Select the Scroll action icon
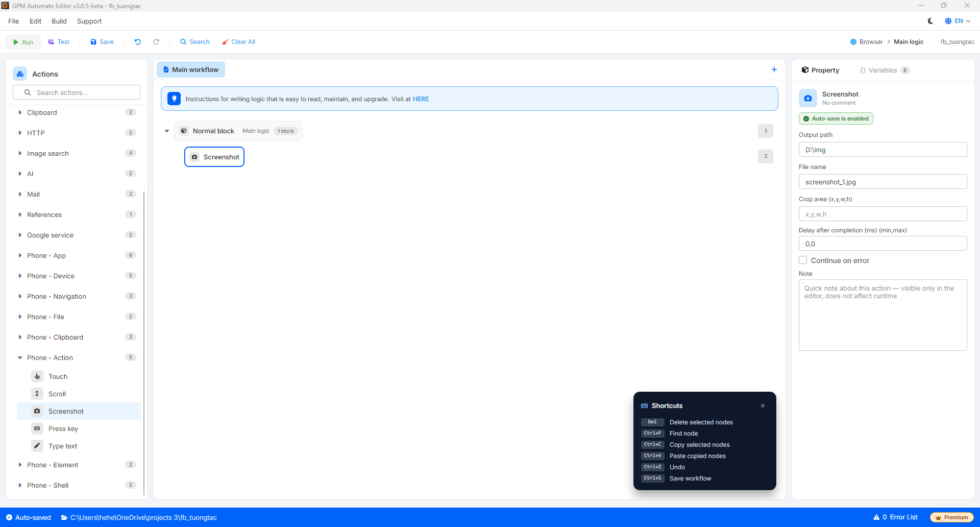The image size is (980, 527). tap(37, 394)
